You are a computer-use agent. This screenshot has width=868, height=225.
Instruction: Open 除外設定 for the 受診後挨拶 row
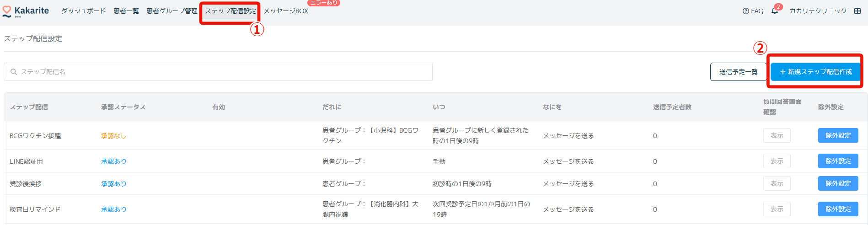[838, 183]
